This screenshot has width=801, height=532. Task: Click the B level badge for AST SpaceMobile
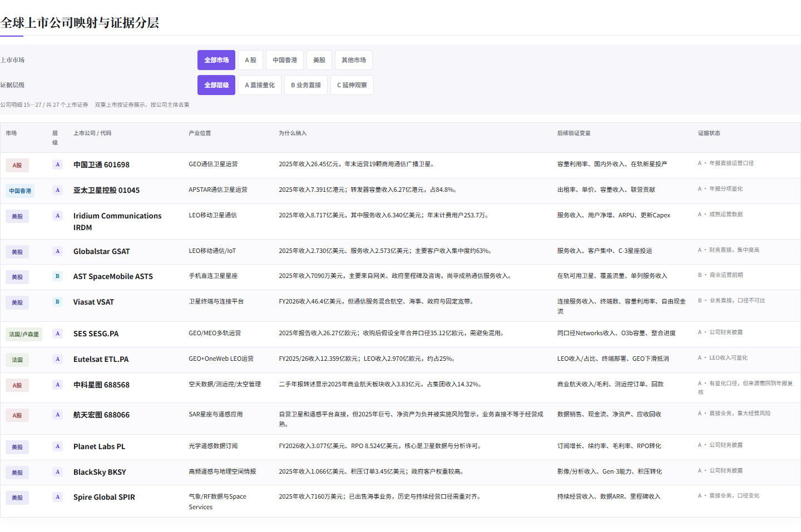[57, 276]
